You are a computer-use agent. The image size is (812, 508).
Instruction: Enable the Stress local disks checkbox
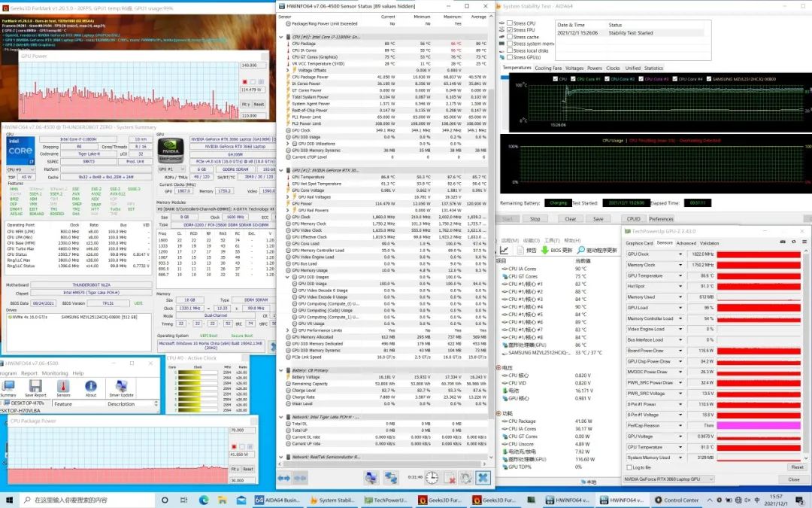[510, 50]
